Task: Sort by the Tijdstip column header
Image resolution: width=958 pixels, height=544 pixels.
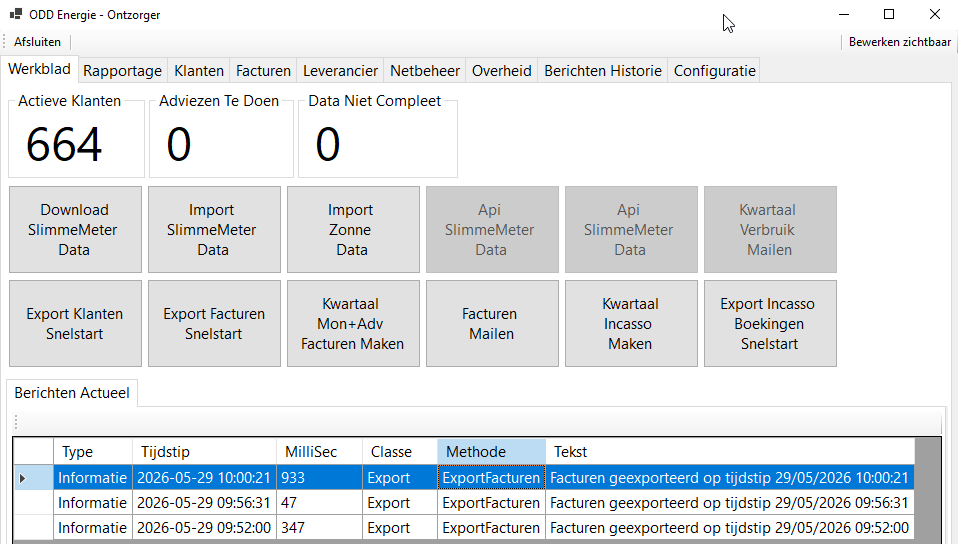Action: click(x=205, y=452)
